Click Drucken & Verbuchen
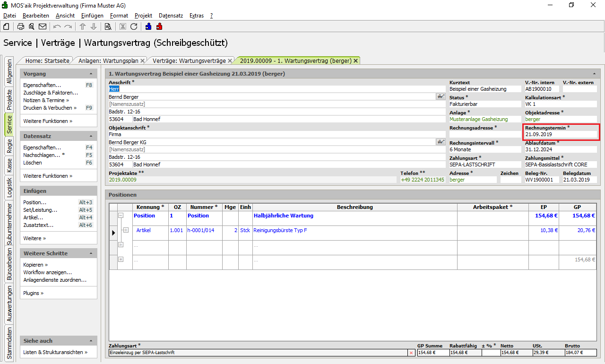The height and width of the screenshot is (364, 605). coord(50,108)
